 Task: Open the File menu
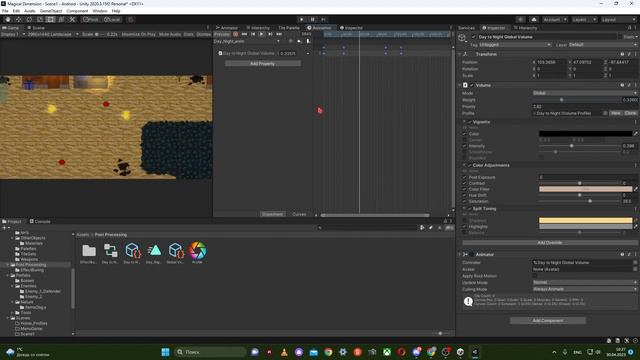click(5, 11)
